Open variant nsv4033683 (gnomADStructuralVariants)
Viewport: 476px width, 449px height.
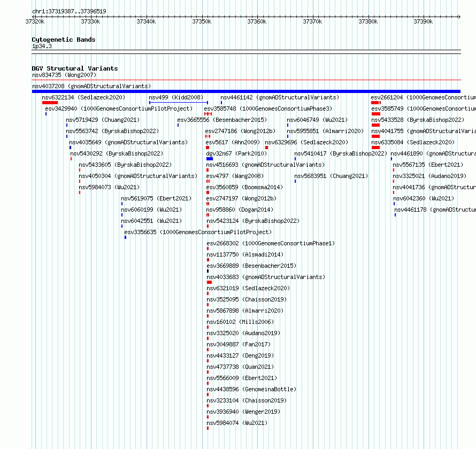tap(266, 277)
